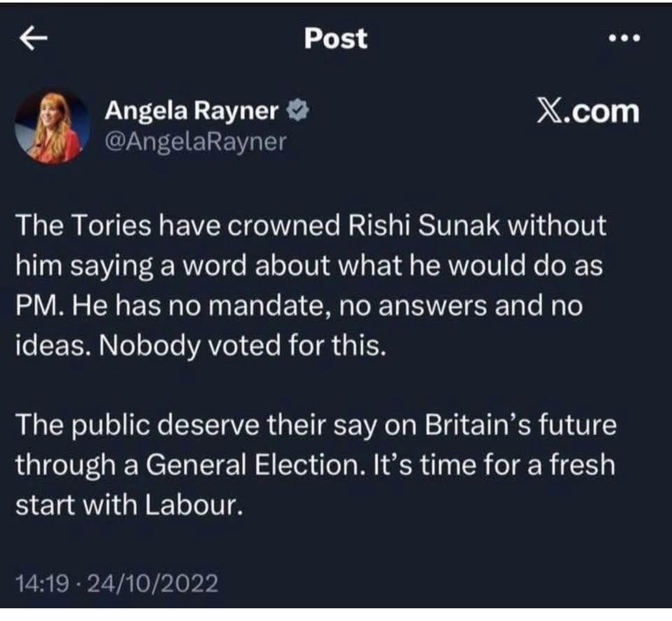Image resolution: width=672 pixels, height=621 pixels.
Task: Click "PM." in the post body
Action: coord(39,306)
